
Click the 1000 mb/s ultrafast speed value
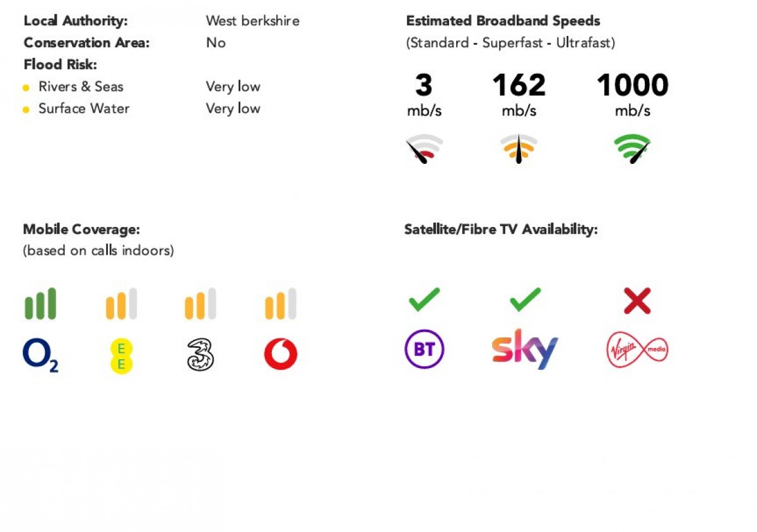coord(632,95)
